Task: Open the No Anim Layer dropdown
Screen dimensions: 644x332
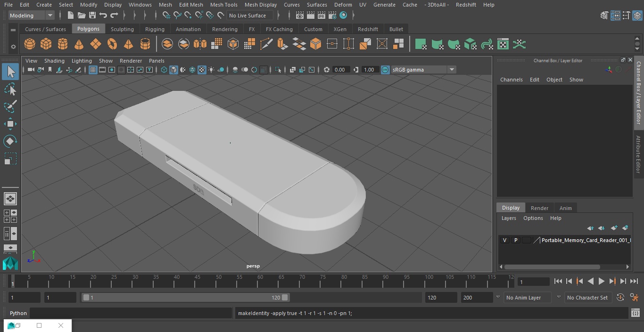Action: 528,298
